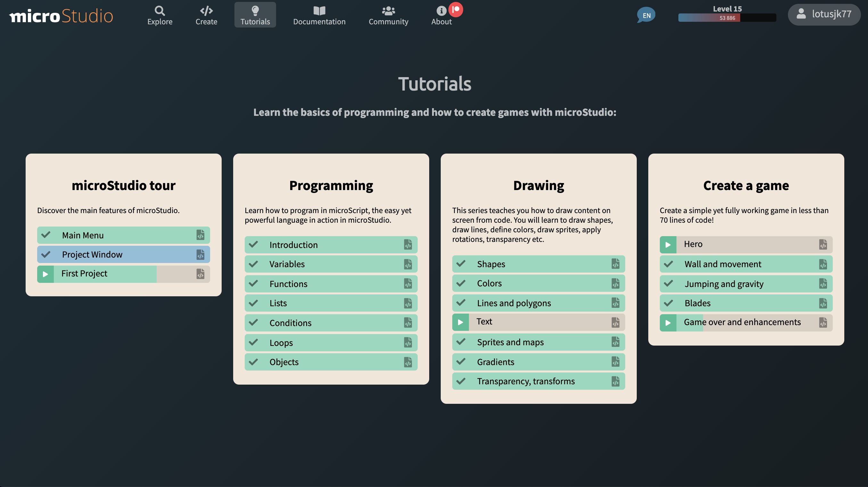Open the Jumping and gravity tutorial
868x487 pixels.
(746, 284)
